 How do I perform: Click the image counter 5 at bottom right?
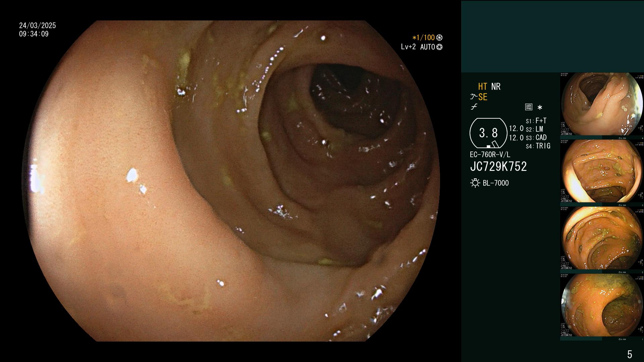[x=630, y=354]
